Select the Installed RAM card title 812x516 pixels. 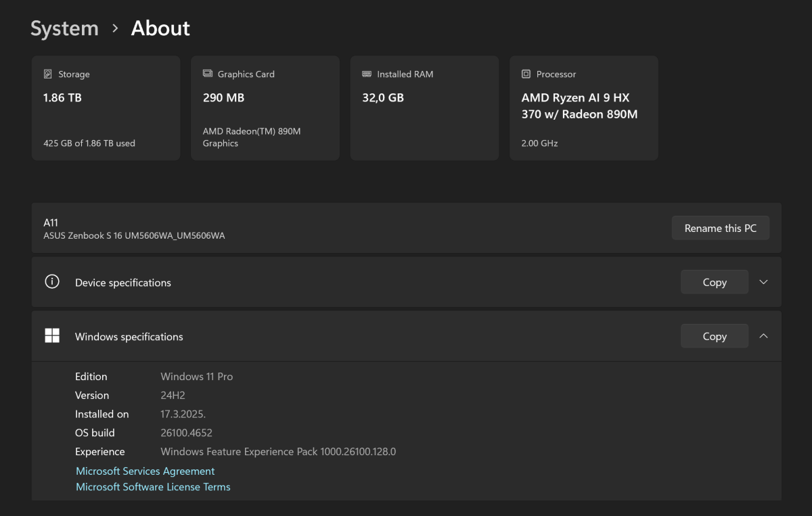405,74
